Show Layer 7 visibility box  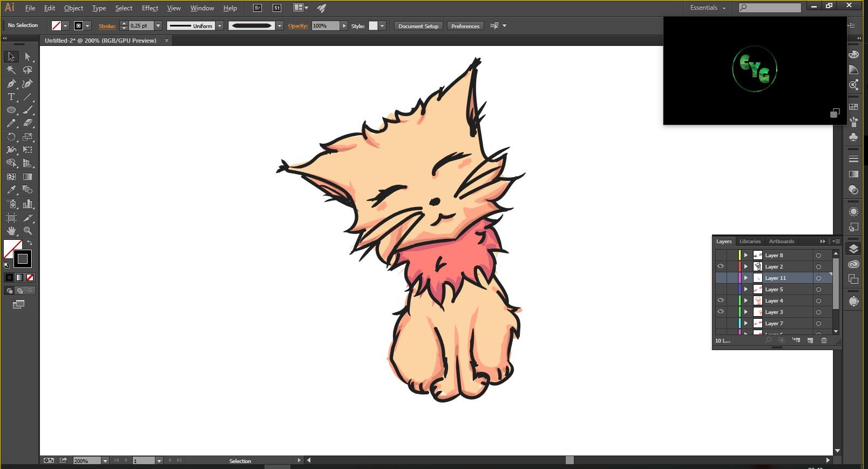click(x=721, y=323)
